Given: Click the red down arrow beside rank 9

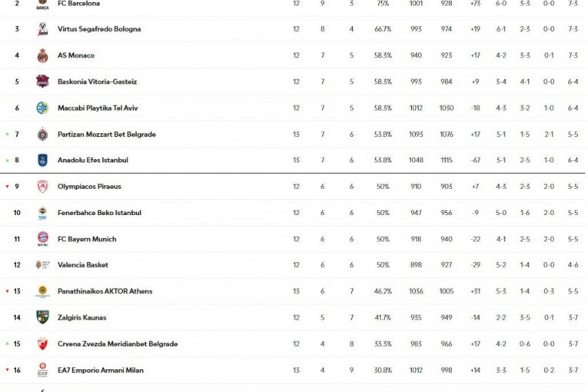Looking at the screenshot, I should pos(8,187).
